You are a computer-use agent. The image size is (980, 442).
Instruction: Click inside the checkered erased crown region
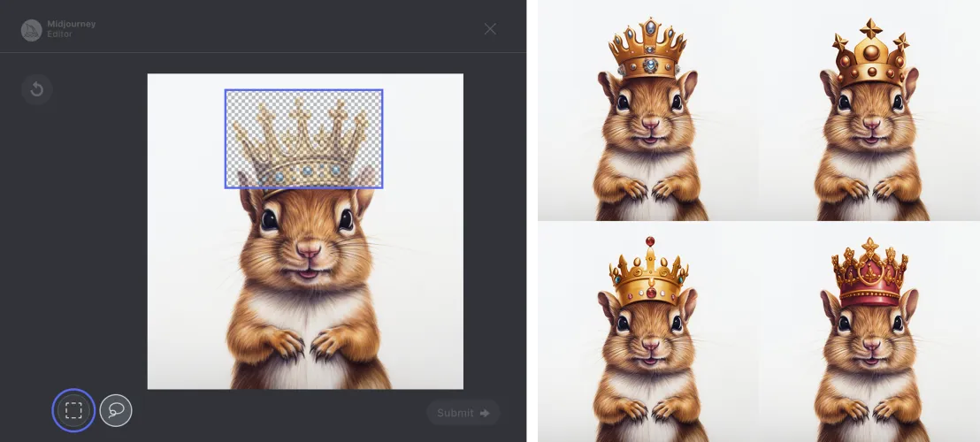click(x=303, y=124)
